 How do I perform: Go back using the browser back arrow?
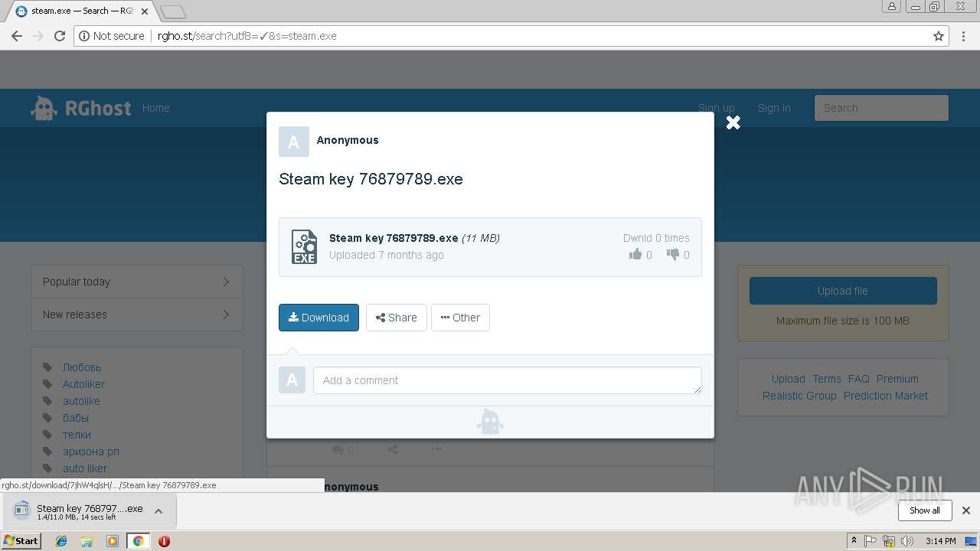tap(17, 36)
